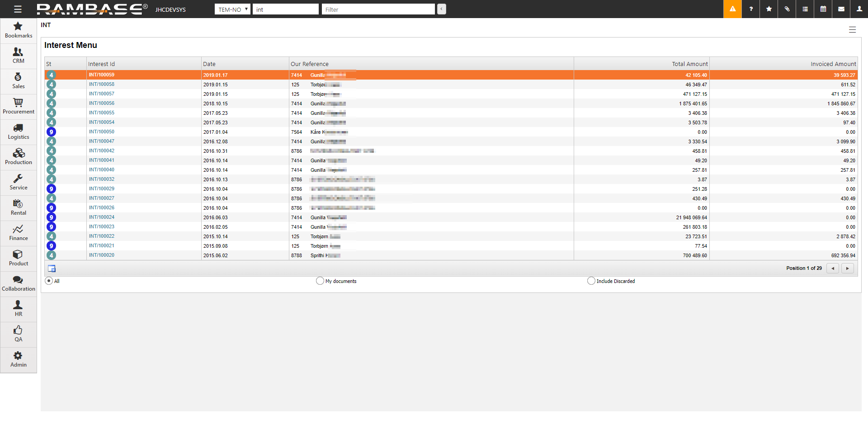Sort by Total Amount column header
The width and height of the screenshot is (868, 424).
[x=689, y=64]
